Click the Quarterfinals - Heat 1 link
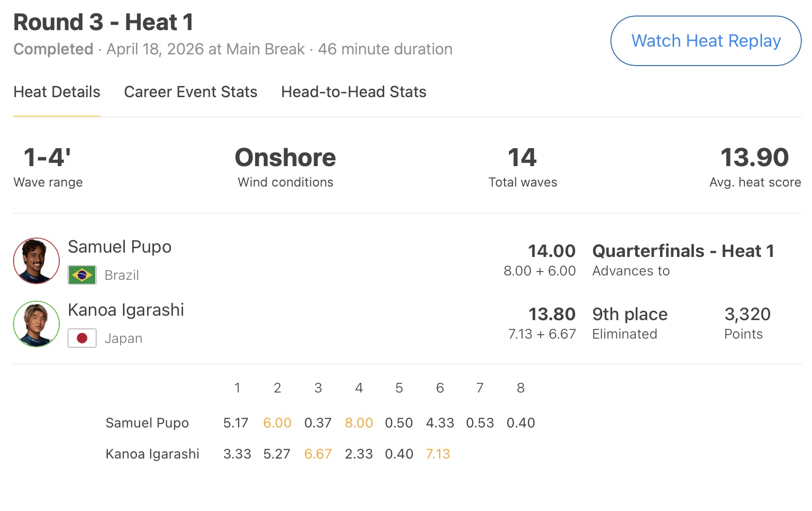The height and width of the screenshot is (511, 812). coord(683,251)
